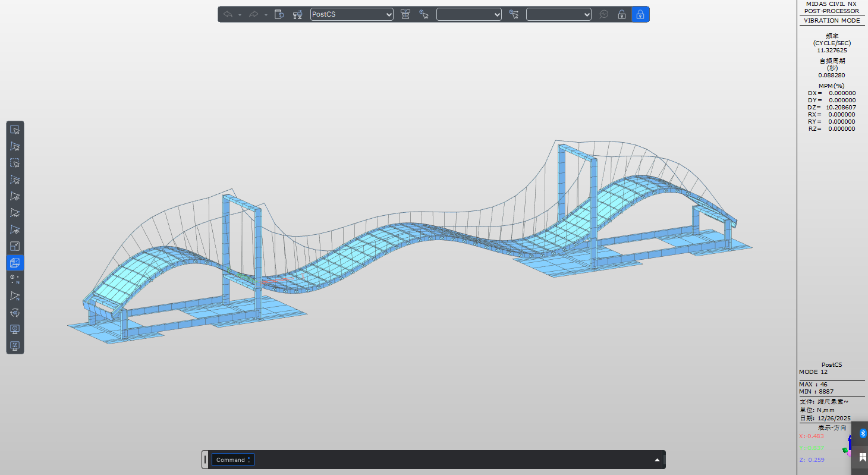Click the command line input area
868x475 pixels.
point(452,460)
